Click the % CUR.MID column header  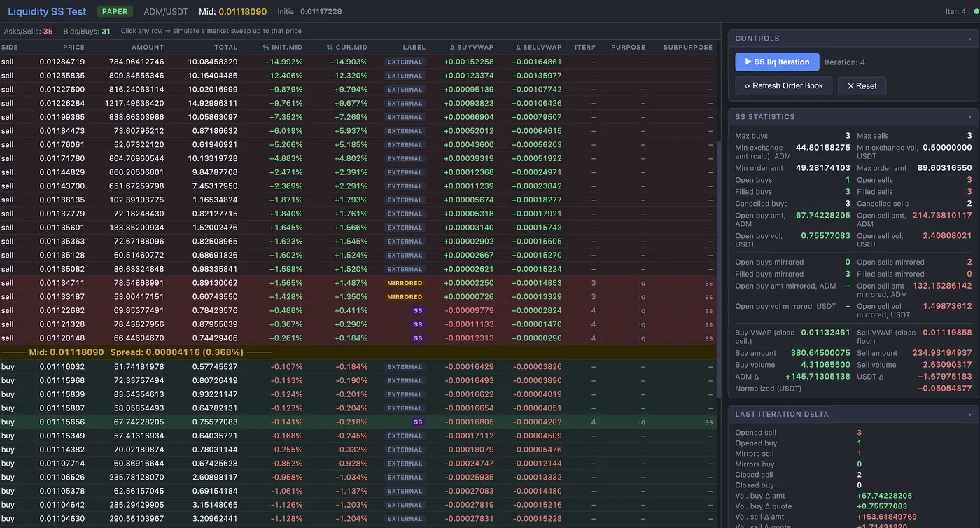tap(347, 47)
